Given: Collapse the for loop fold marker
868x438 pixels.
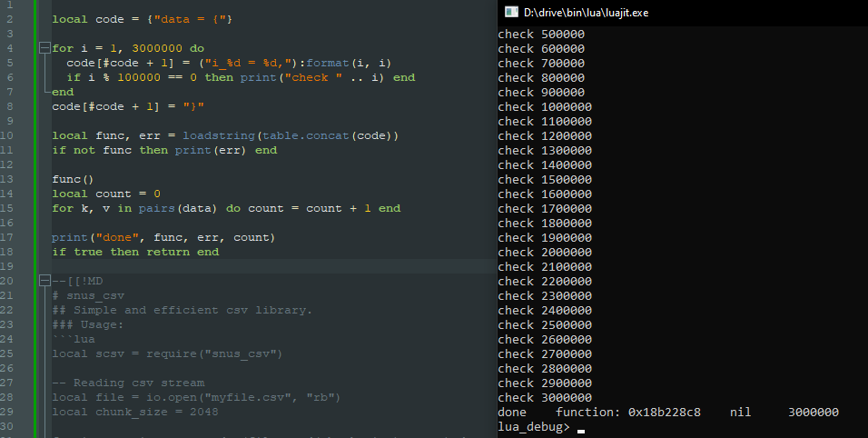Looking at the screenshot, I should click(x=44, y=48).
